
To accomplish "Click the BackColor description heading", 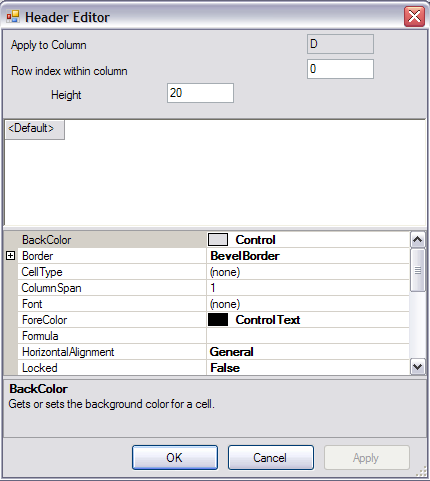I will coord(39,389).
